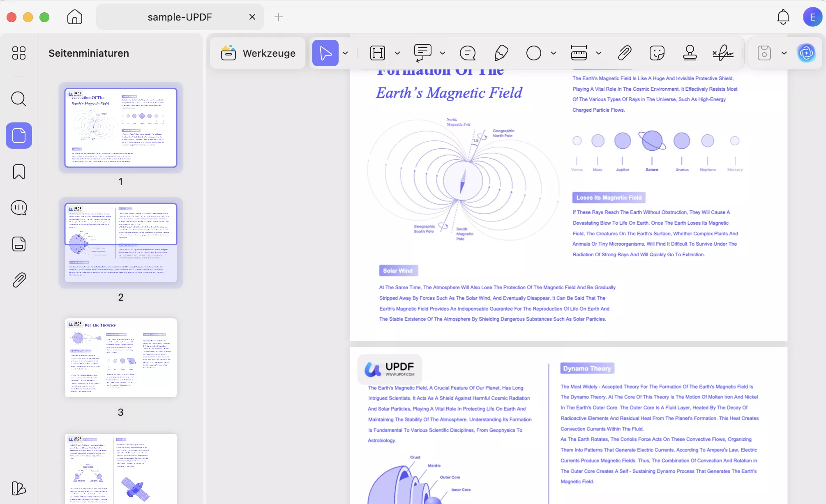Screen dimensions: 826x504
Task: Select the cursor selection tool
Action: pyautogui.click(x=325, y=53)
